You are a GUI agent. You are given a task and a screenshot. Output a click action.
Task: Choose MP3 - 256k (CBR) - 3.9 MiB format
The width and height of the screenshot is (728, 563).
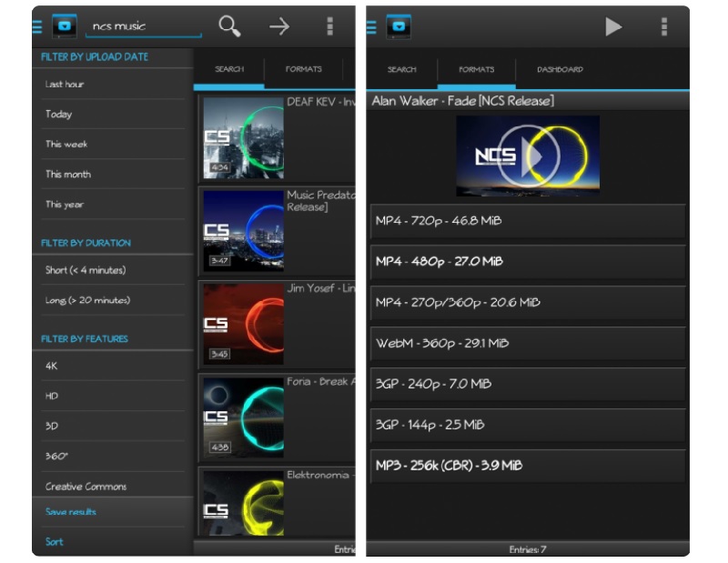pyautogui.click(x=528, y=466)
